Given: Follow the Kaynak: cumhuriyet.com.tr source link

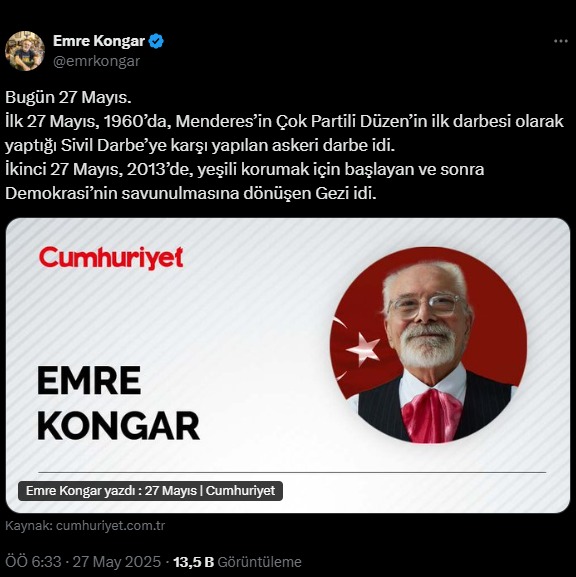Looking at the screenshot, I should [85, 525].
